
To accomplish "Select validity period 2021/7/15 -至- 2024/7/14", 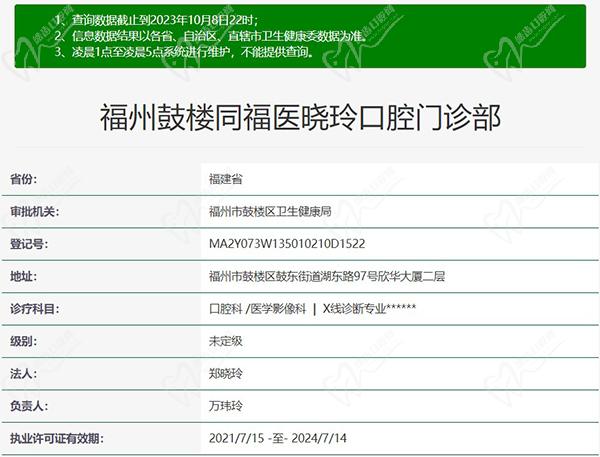I will tap(278, 438).
